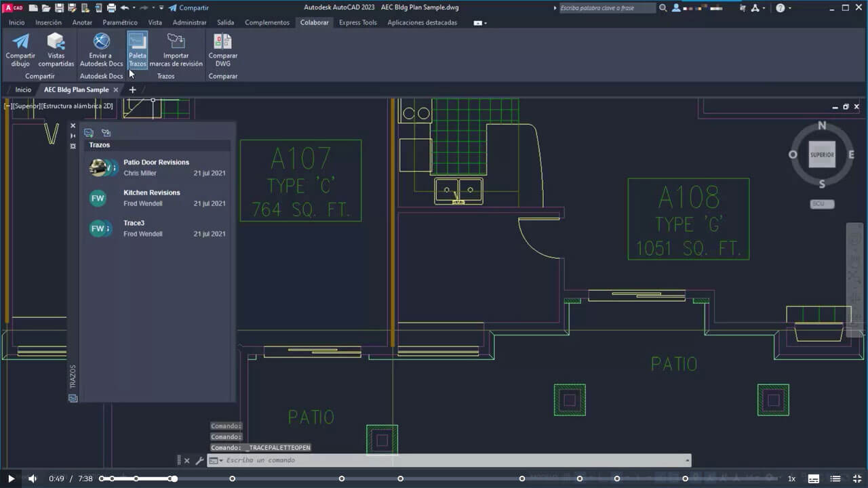Expand the Redo history dropdown arrow

point(153,8)
